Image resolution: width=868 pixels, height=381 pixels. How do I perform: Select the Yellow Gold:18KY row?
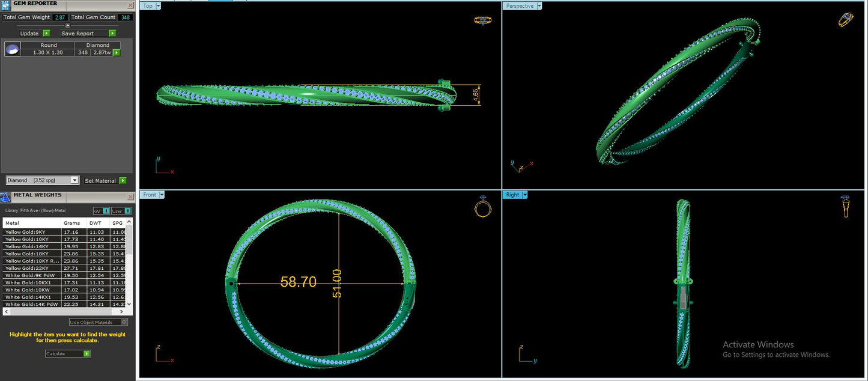pos(65,254)
